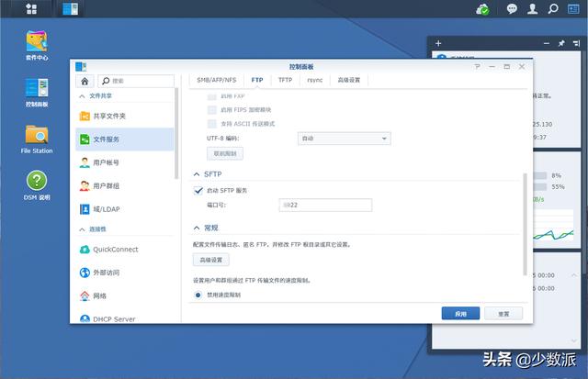
Task: Collapse the File Sharing sidebar group
Action: [82, 96]
